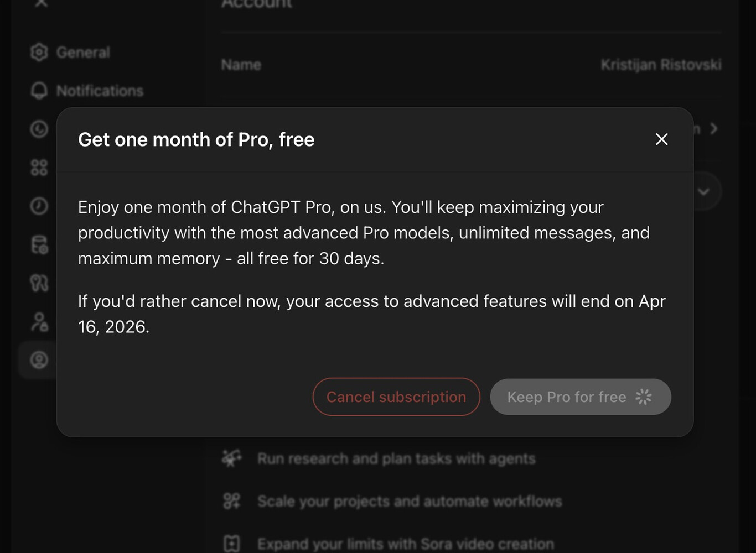Open Parental controls person-lock icon
The image size is (756, 553).
click(x=39, y=321)
